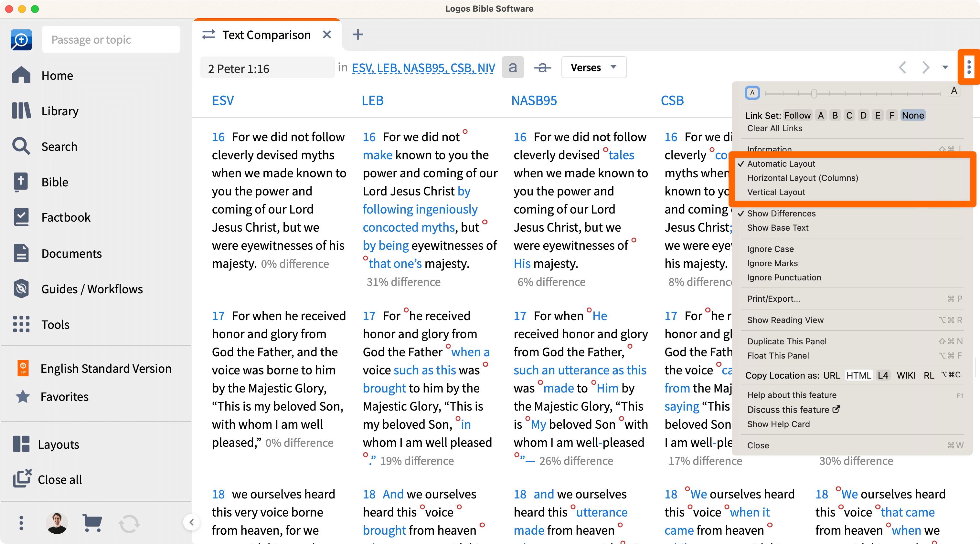Viewport: 980px width, 544px height.
Task: Open the Favorites star icon
Action: click(23, 396)
